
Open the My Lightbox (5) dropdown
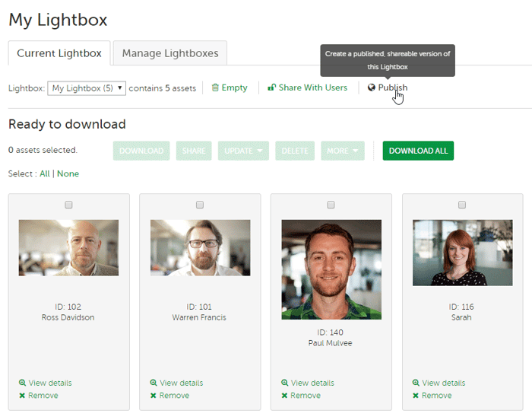pyautogui.click(x=87, y=88)
